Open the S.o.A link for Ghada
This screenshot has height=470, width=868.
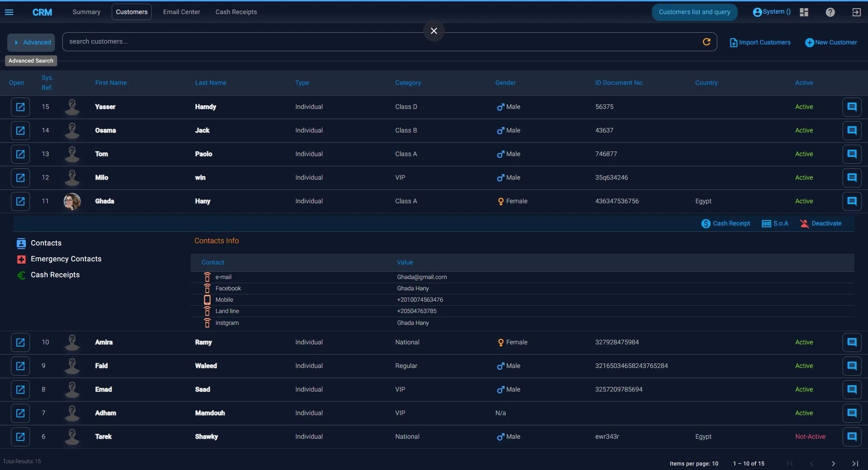click(775, 223)
